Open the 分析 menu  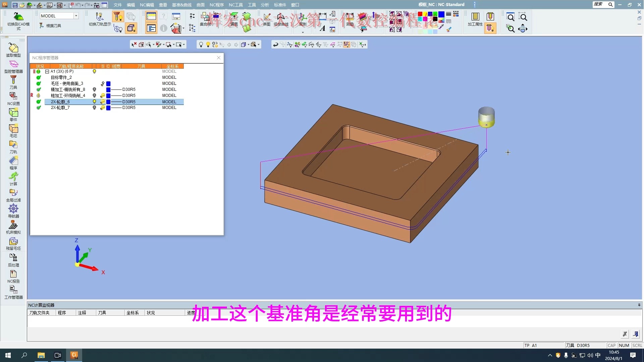pos(265,5)
